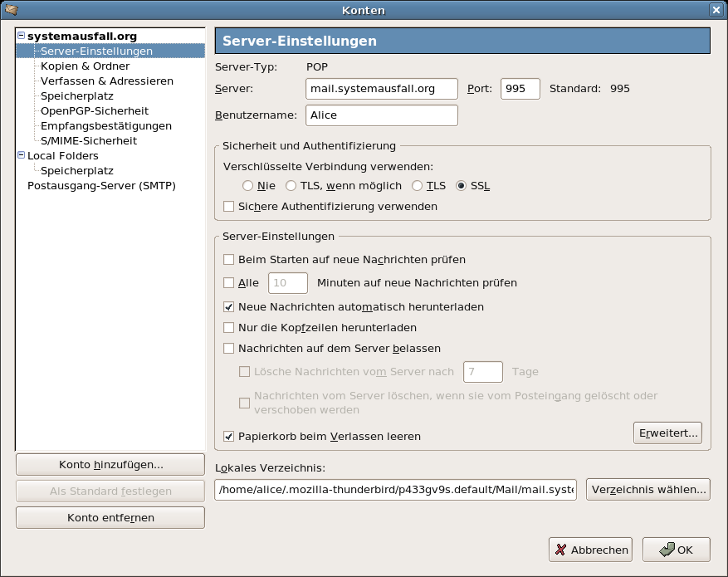Screen dimensions: 728x577
Task: Click into the Port number field
Action: [520, 89]
